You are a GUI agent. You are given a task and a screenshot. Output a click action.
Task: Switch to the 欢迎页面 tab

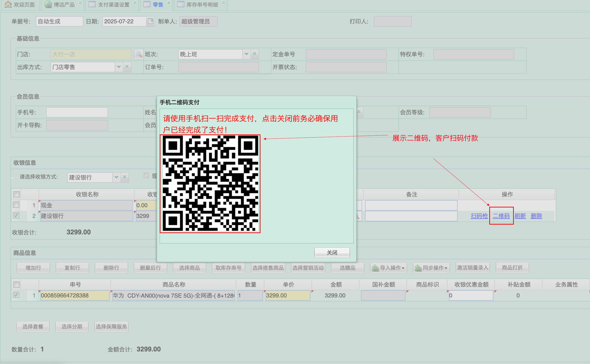20,5
